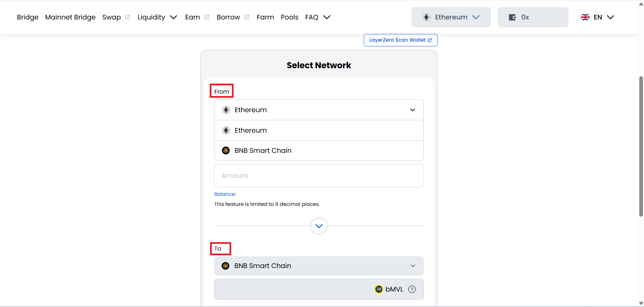Viewport: 644px width, 307px height.
Task: Click the bMVL token logo icon
Action: pos(379,289)
